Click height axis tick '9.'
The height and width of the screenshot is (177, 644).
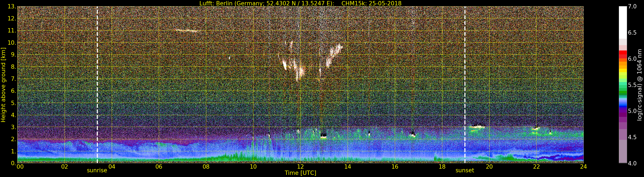[x=13, y=55]
